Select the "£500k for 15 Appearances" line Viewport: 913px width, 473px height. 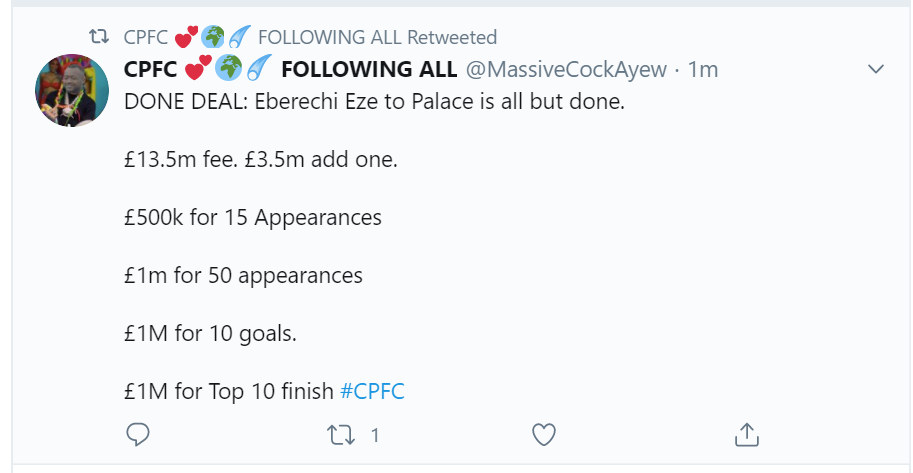click(252, 217)
